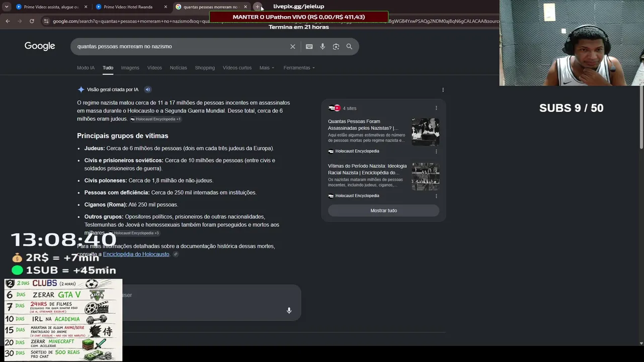Viewport: 644px width, 362px height.
Task: Click the thumbnail for 'Quantas Pessoas Foram Assassinadas'
Action: [x=426, y=132]
